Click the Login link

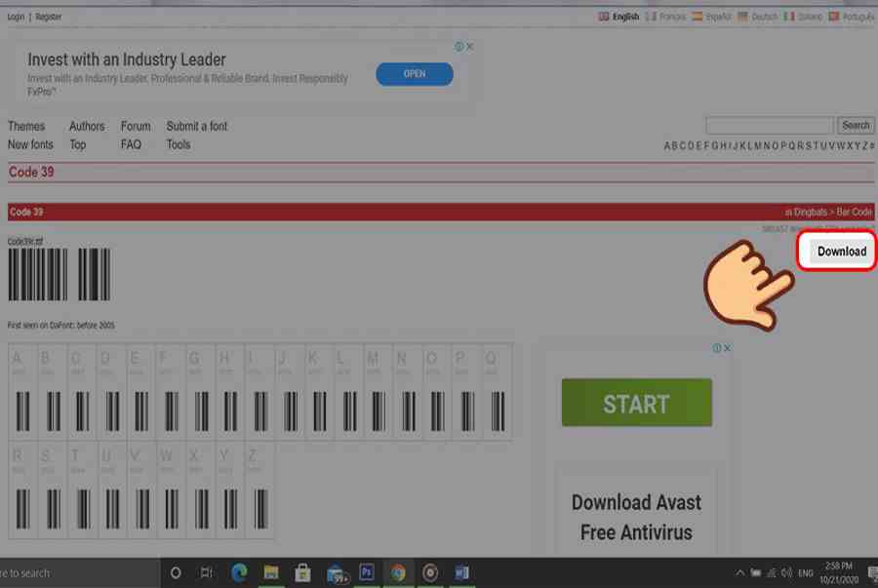click(x=16, y=17)
